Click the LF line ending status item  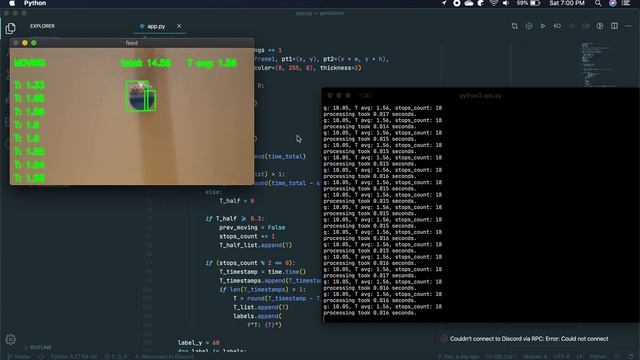579,357
